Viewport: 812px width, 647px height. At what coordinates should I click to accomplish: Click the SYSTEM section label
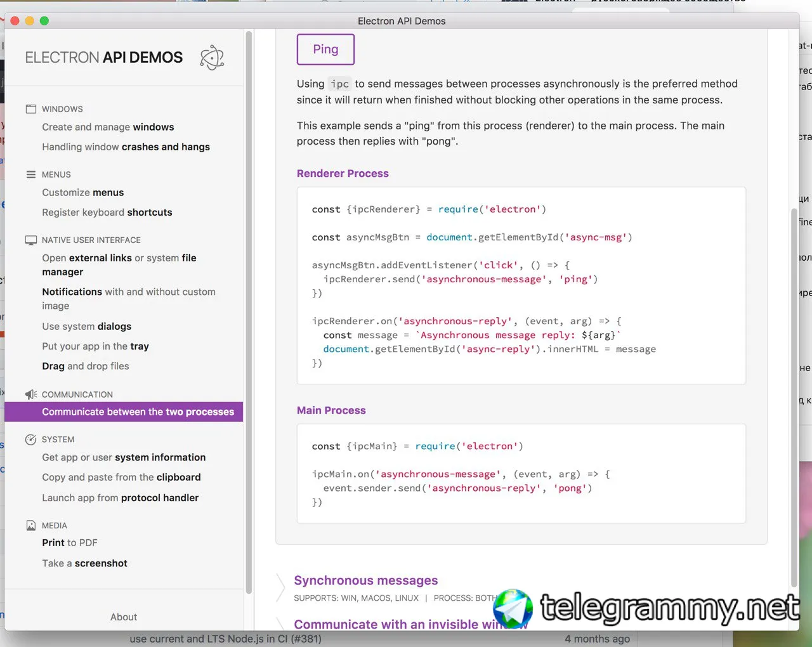(58, 440)
